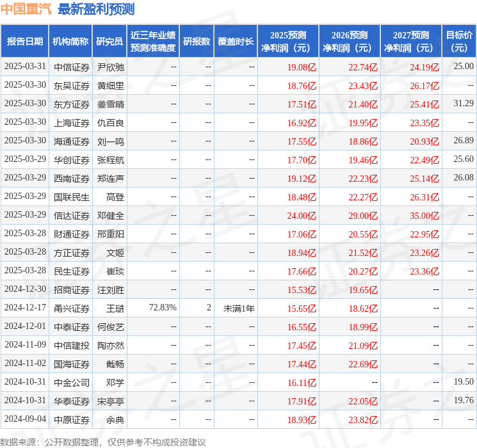This screenshot has width=477, height=448.
Task: Click analyst name 邢重阳
Action: pos(110,234)
